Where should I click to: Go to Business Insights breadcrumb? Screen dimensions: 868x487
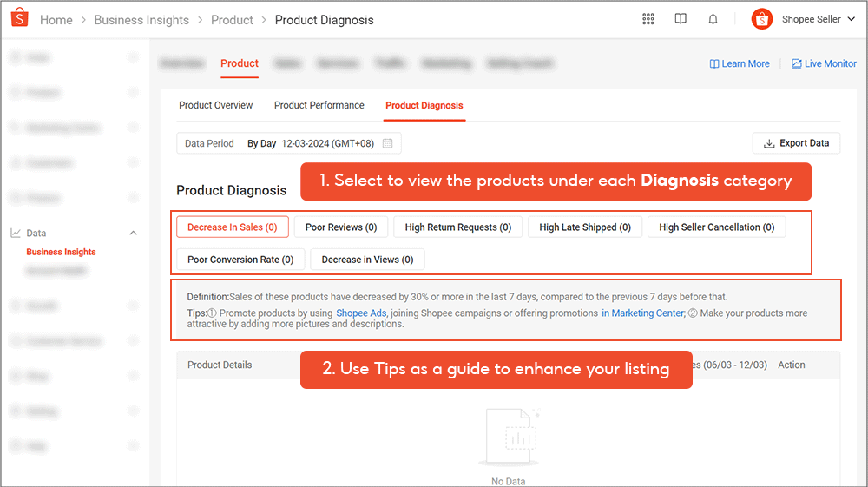point(141,20)
